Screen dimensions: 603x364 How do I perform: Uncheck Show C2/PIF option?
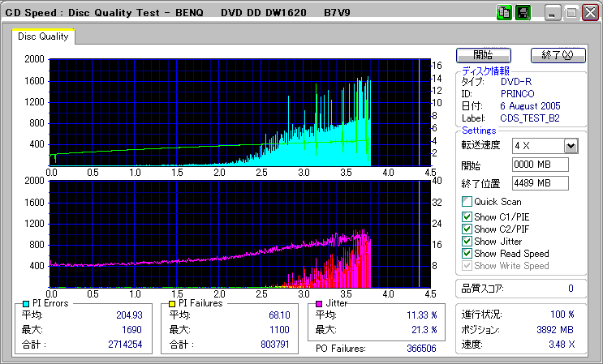(x=467, y=229)
